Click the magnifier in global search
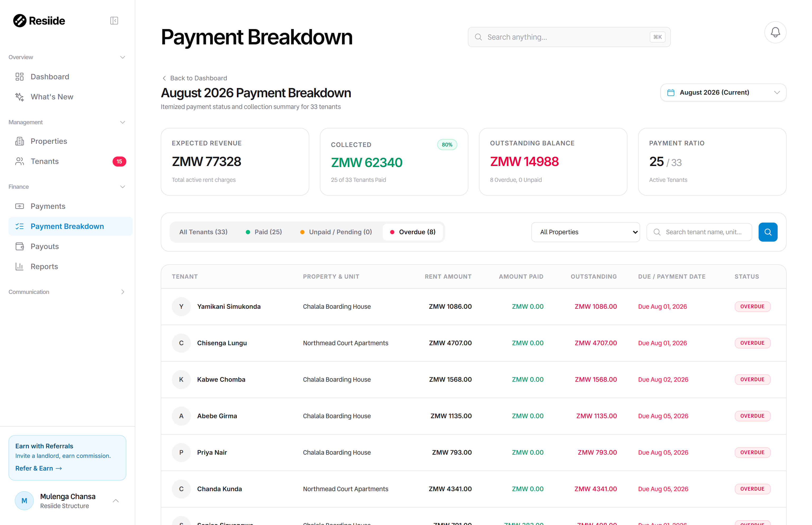This screenshot has height=525, width=812. pos(478,37)
